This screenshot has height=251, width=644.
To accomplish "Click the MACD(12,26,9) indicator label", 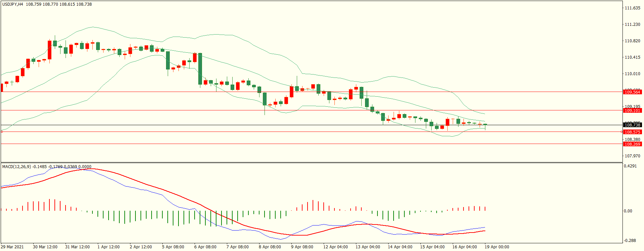I will click(17, 166).
